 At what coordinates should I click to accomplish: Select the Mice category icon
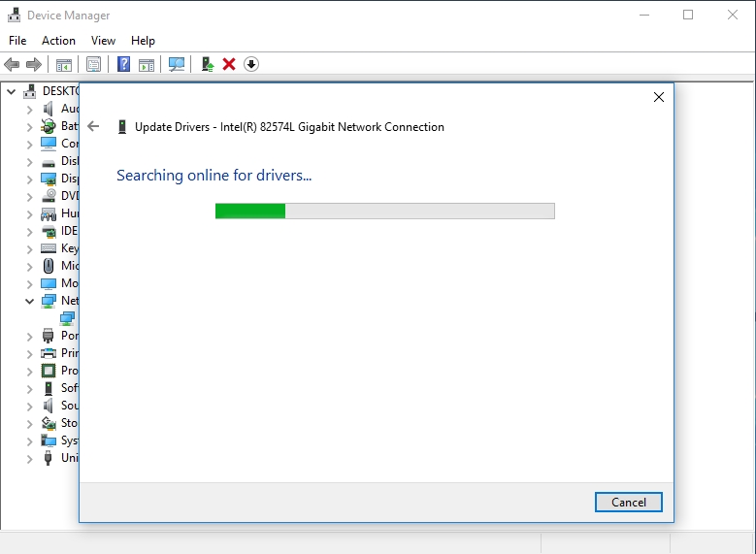point(49,266)
